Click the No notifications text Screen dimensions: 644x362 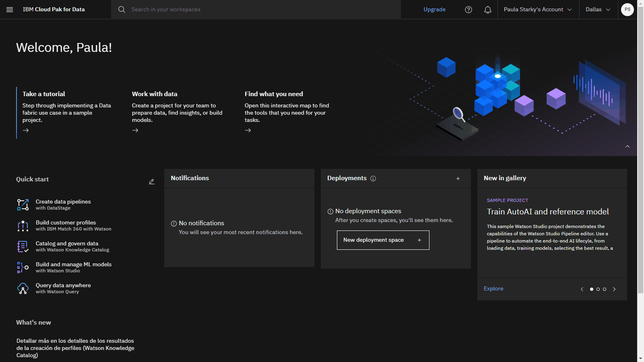(x=202, y=223)
